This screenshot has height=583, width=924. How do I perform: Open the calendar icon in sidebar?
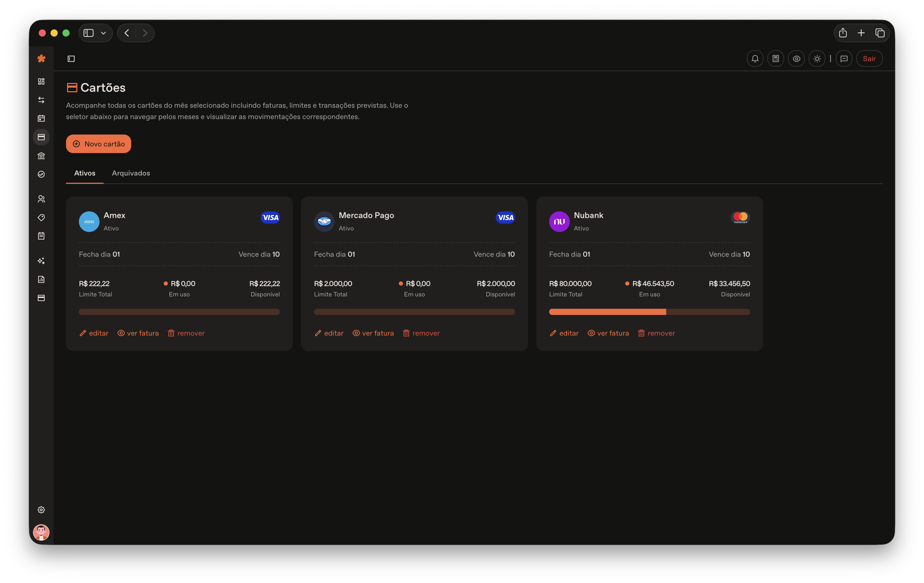click(41, 119)
